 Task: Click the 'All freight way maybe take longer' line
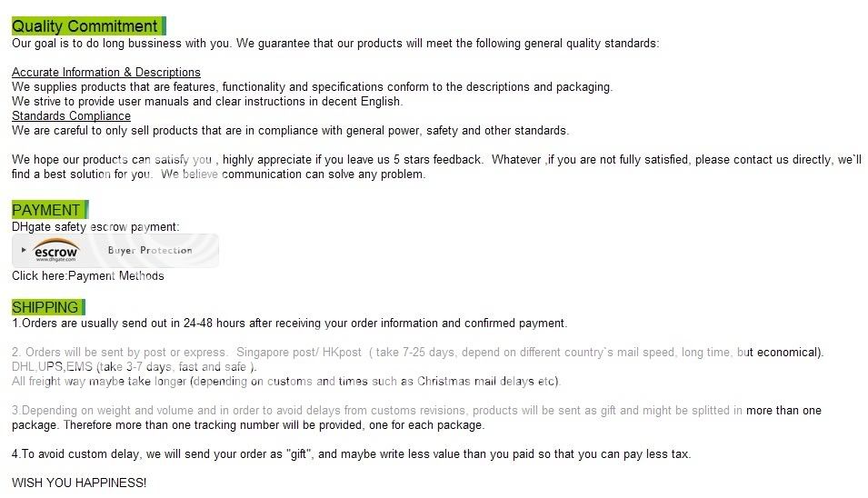tap(286, 382)
